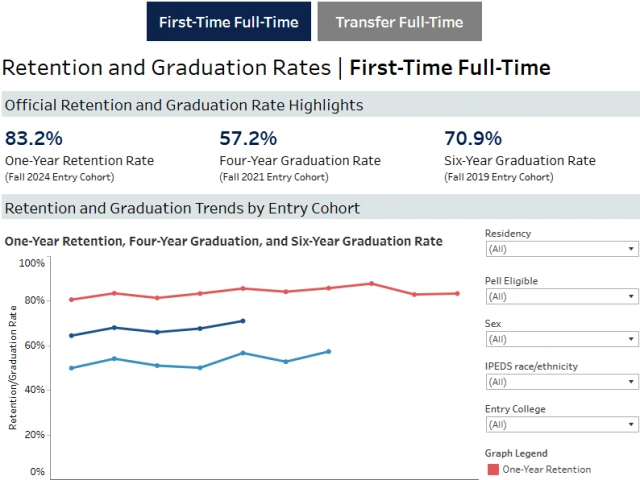
Task: Switch to the First-Time Full-Time tab
Action: 228,22
